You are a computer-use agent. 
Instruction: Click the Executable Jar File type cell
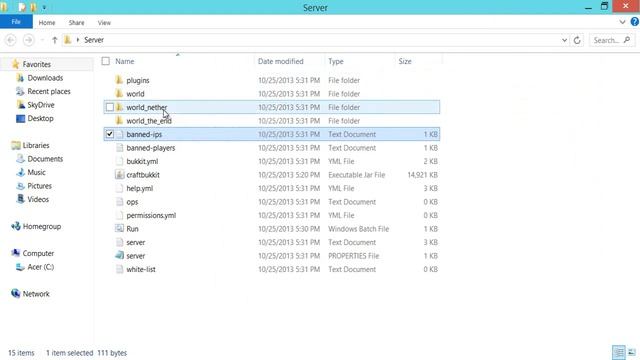click(x=357, y=175)
